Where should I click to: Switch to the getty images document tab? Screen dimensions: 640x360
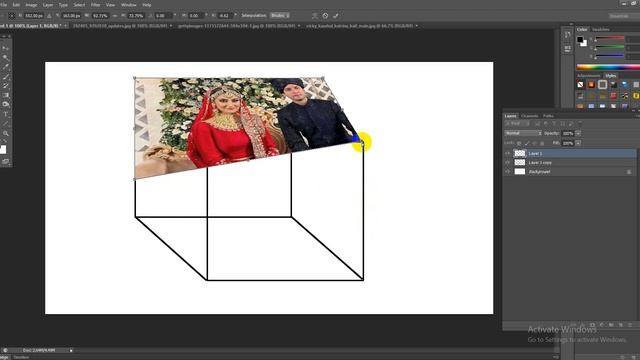point(237,26)
